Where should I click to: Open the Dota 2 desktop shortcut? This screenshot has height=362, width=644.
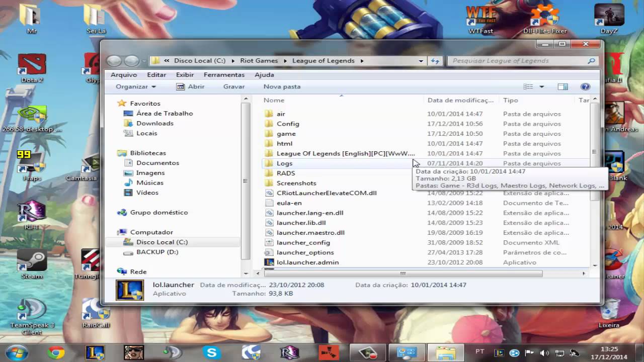click(x=32, y=68)
